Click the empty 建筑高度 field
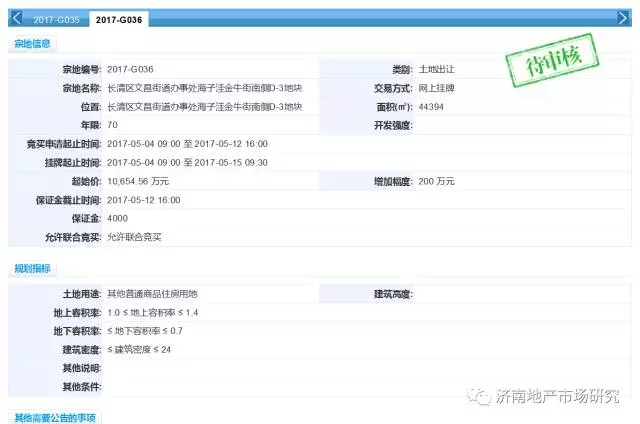The width and height of the screenshot is (640, 424). point(520,294)
